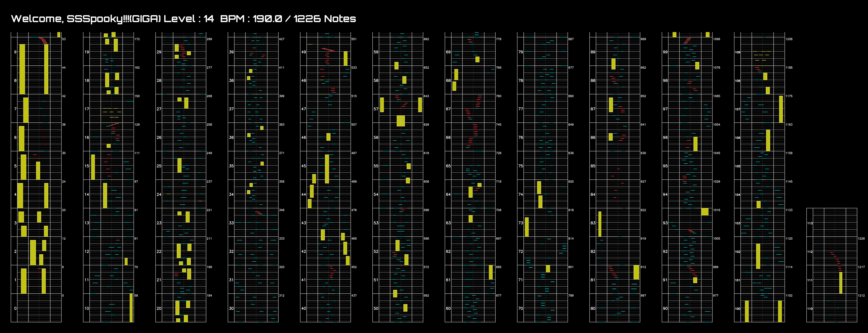
Task: Select the measure 89 label
Action: pyautogui.click(x=593, y=52)
